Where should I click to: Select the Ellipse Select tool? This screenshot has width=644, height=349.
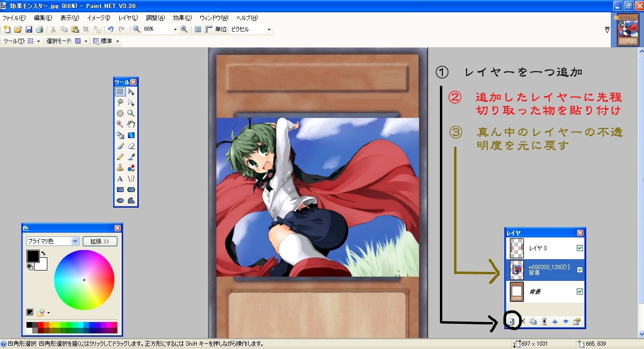tap(120, 113)
